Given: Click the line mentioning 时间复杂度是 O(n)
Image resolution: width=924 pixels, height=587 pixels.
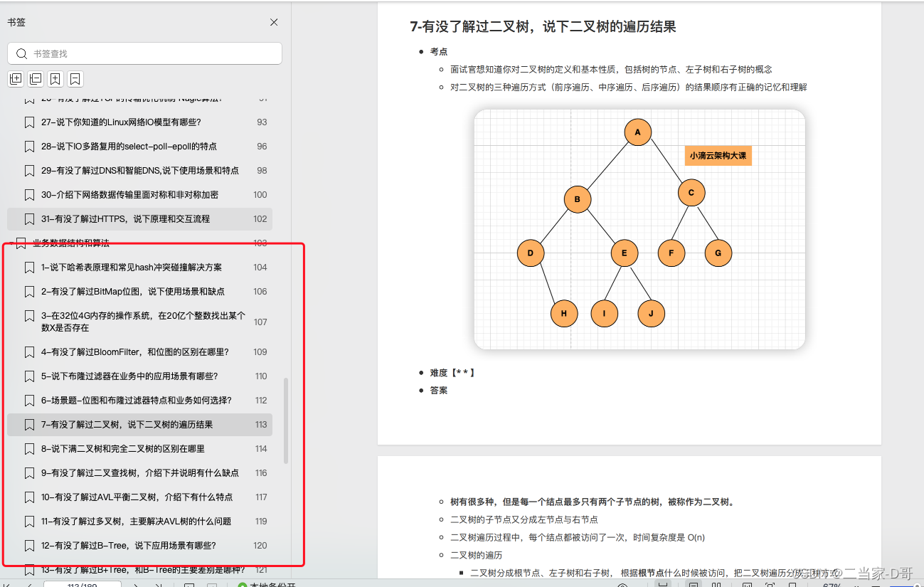Looking at the screenshot, I should coord(578,538).
